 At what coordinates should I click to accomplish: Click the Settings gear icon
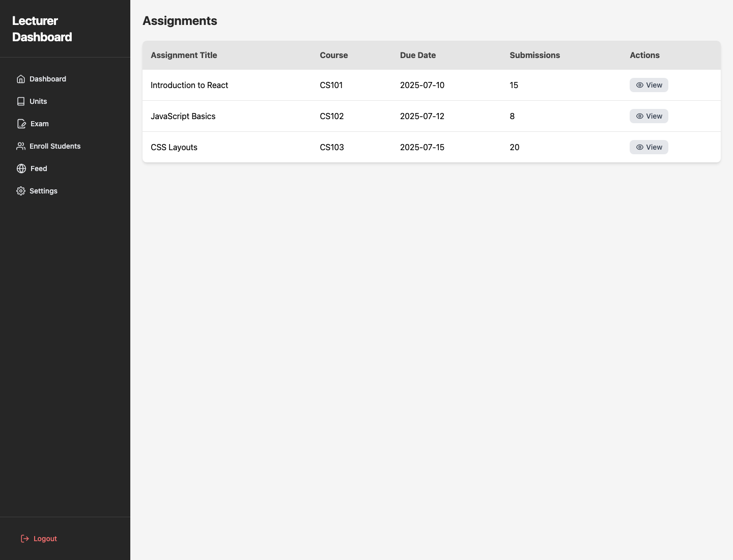pos(21,191)
